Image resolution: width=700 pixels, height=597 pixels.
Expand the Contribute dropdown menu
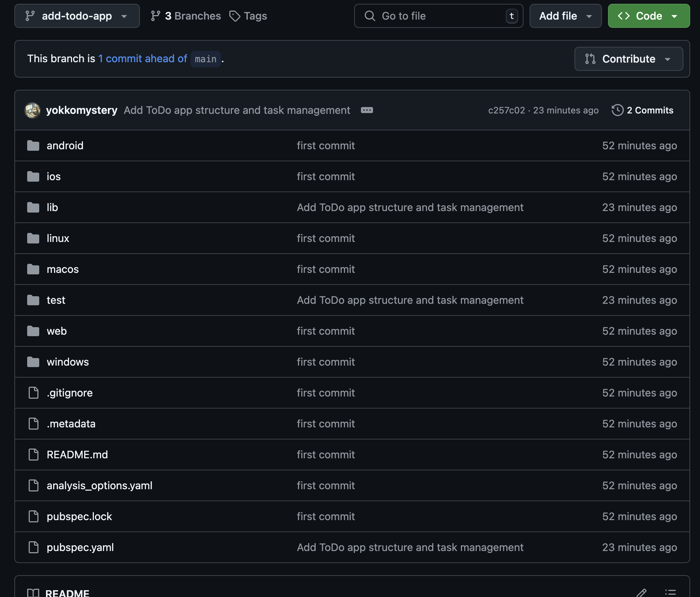628,59
